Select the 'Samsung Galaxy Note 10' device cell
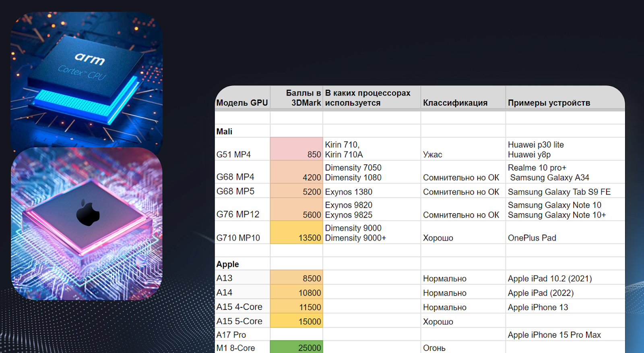Viewport: 644px width, 353px height. point(565,209)
